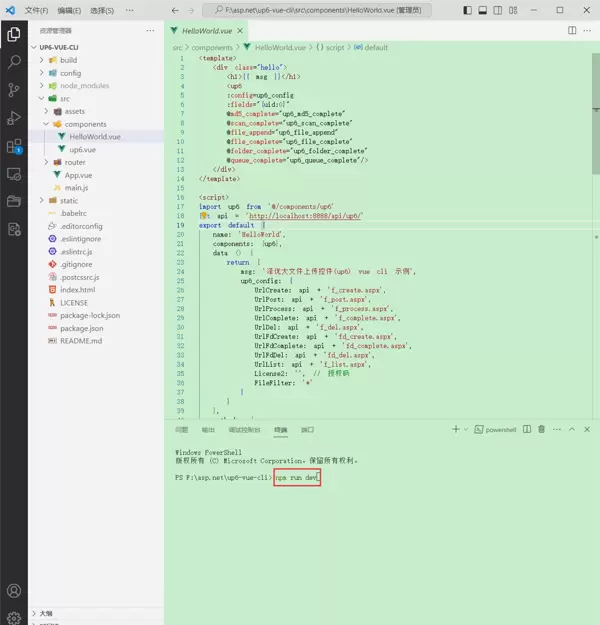Open the Extensions view

[x=14, y=146]
